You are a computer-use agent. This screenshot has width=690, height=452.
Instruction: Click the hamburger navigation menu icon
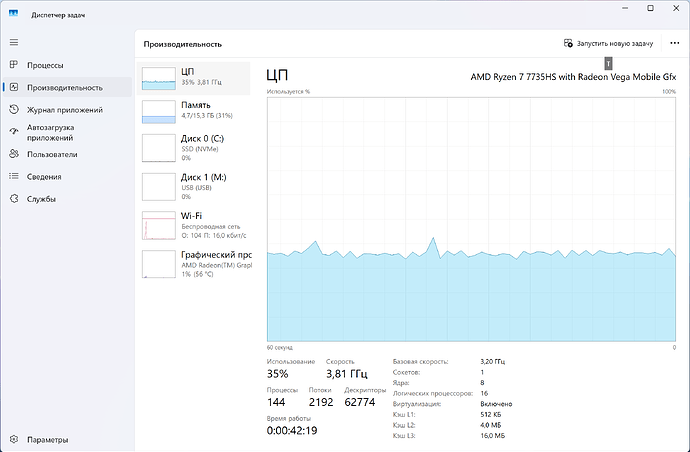coord(14,42)
